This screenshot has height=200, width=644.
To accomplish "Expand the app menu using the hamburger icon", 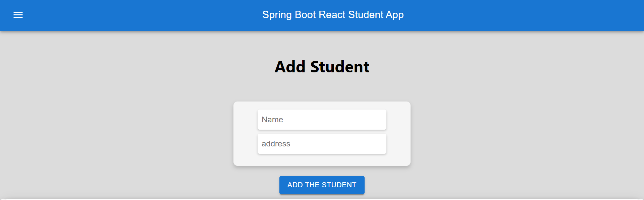I will point(18,15).
